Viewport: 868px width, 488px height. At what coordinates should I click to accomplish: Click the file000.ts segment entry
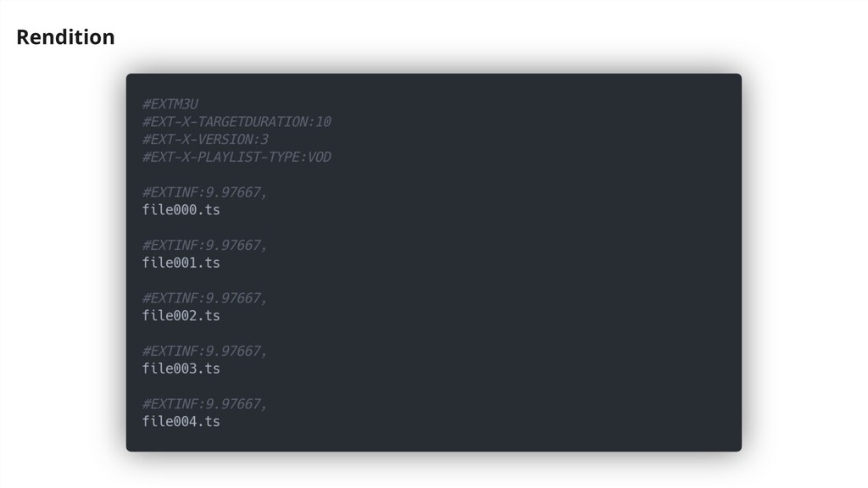[x=181, y=210]
